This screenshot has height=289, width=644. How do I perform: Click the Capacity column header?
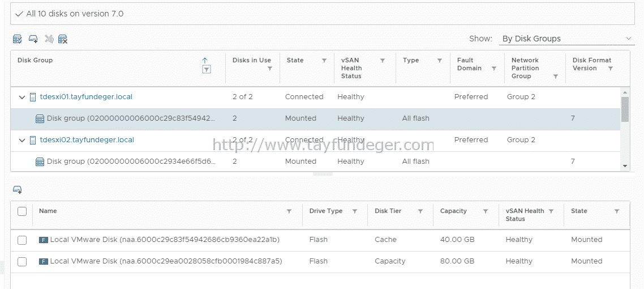(x=453, y=211)
